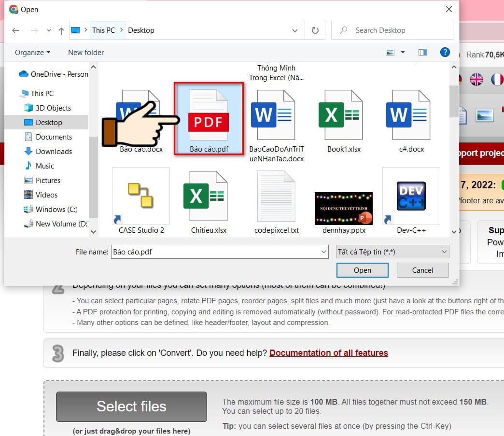Open Documents in the navigation pane
Image resolution: width=504 pixels, height=436 pixels.
(x=48, y=137)
